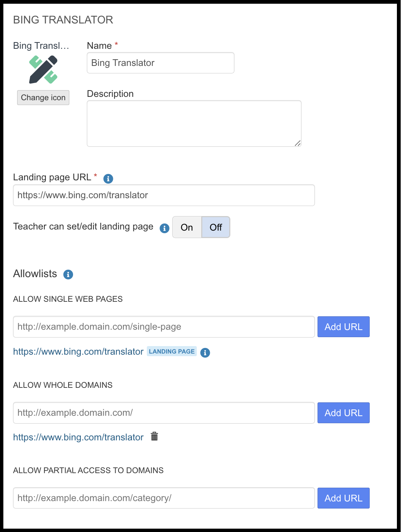Click Add URL for whole domains
Viewport: 401px width, 532px height.
click(343, 413)
